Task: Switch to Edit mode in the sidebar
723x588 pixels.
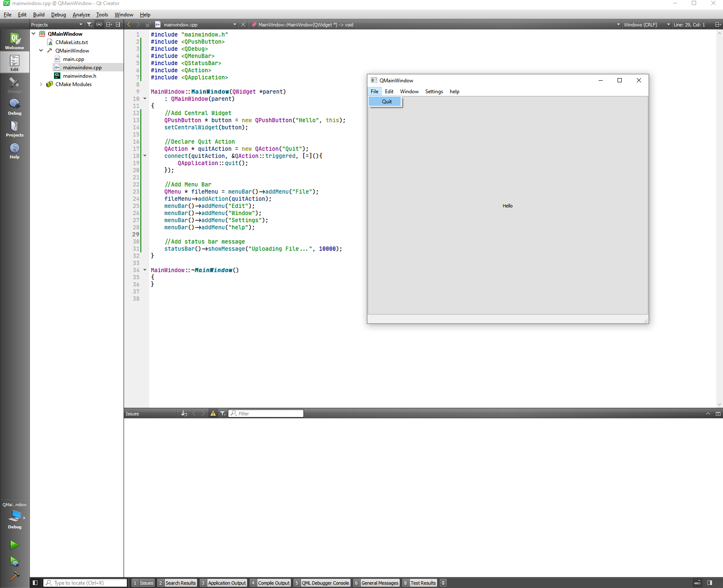Action: (15, 63)
